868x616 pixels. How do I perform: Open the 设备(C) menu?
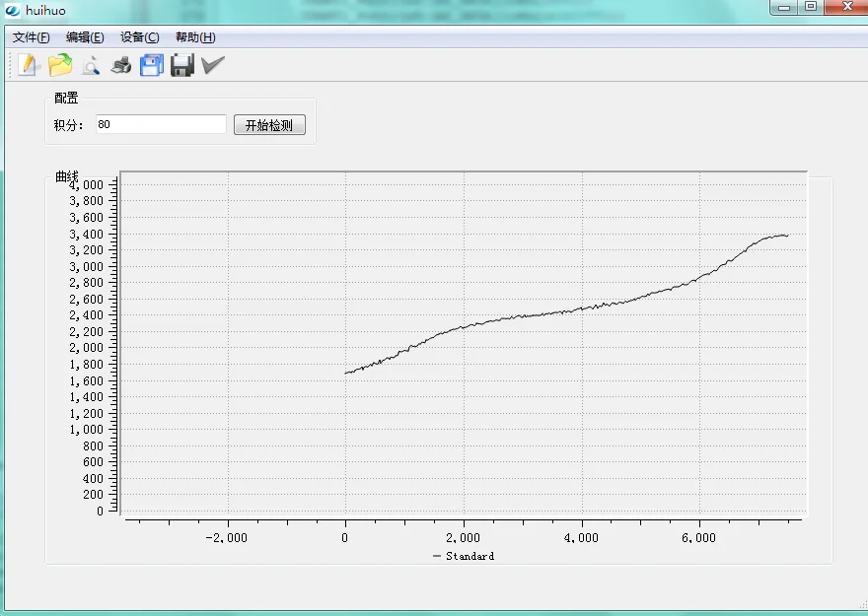pos(139,37)
